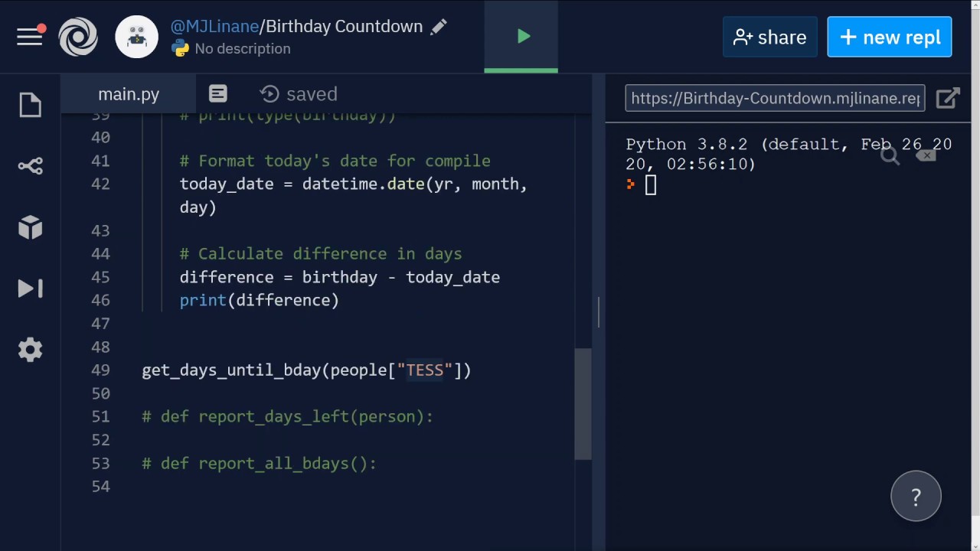
Task: Click the pane divider drag handle
Action: click(x=598, y=312)
